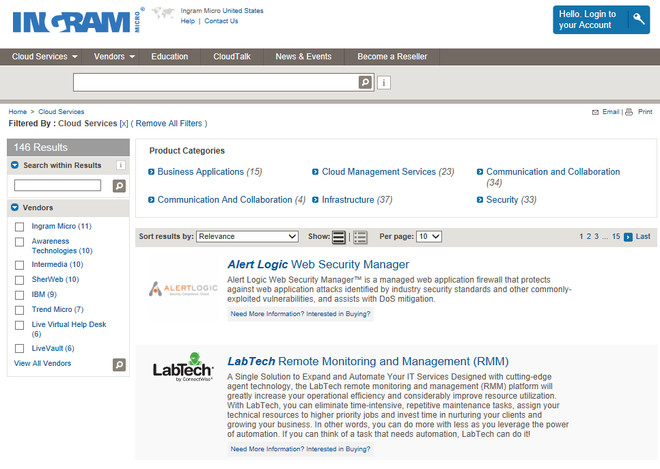Check the LiveVault (6) vendor box
The width and height of the screenshot is (660, 469).
click(19, 349)
